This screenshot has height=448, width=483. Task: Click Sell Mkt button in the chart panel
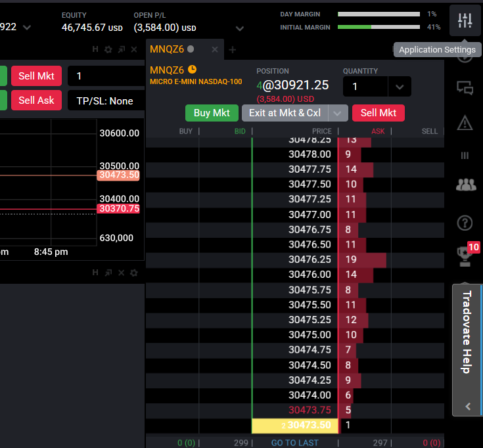coord(36,76)
